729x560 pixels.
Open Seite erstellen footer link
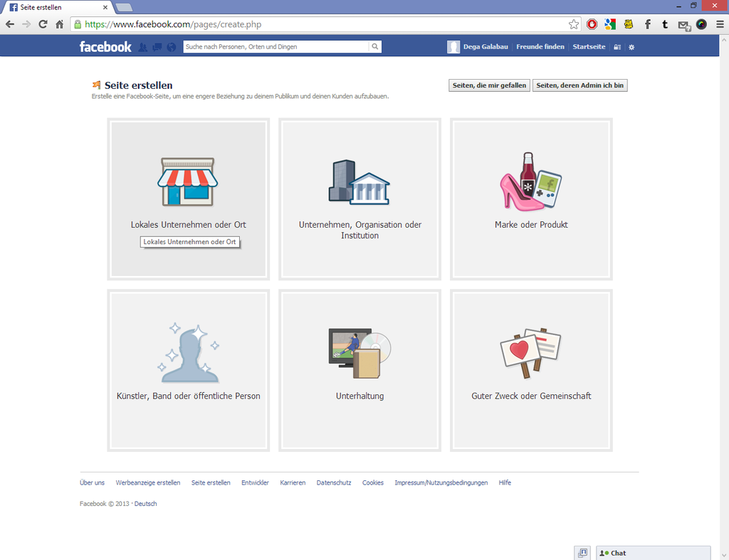(x=211, y=483)
